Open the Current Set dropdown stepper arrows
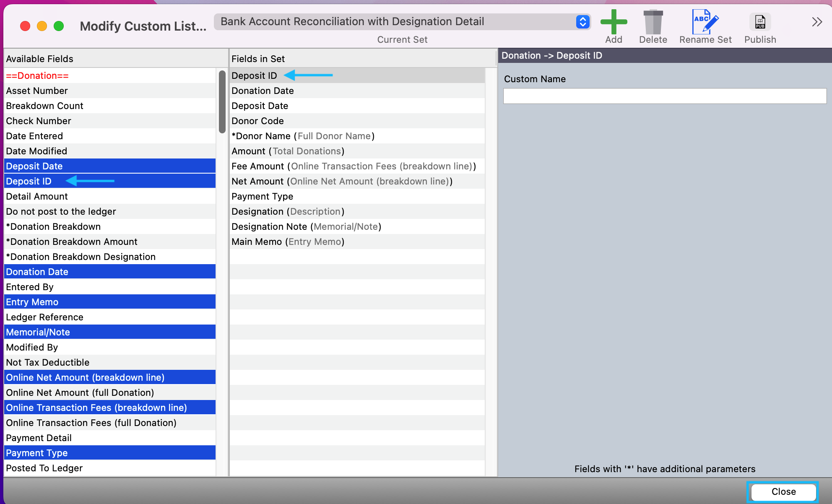This screenshot has height=504, width=832. coord(582,22)
